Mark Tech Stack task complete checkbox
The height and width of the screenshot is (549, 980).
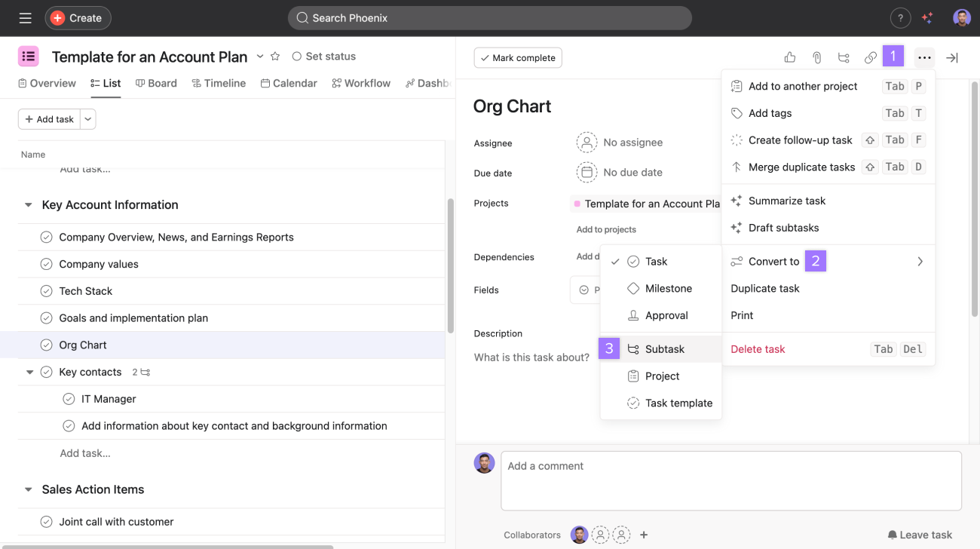pos(46,291)
